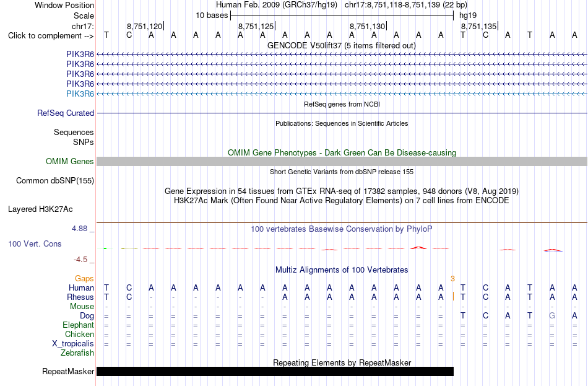Screen dimensions: 588x386
Task: Click the 4.88 upper scale value
Action: pos(79,228)
